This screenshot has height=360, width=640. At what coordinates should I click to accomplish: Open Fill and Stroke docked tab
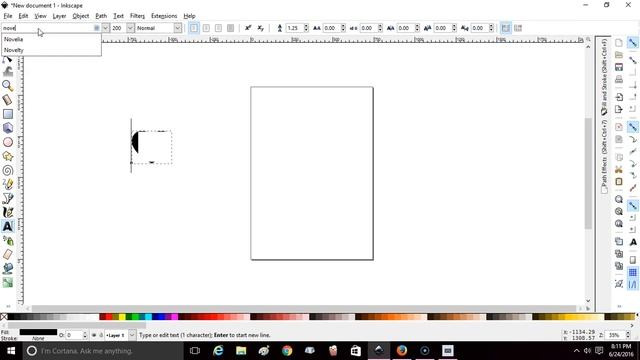(x=604, y=76)
